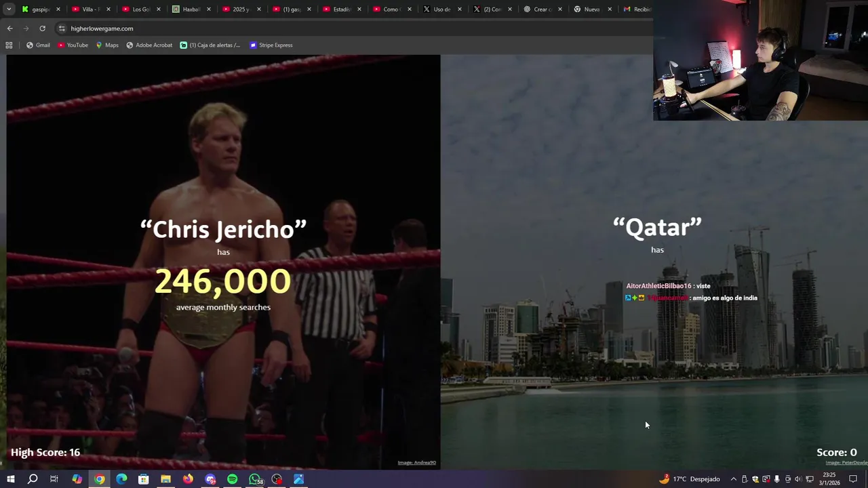This screenshot has height=488, width=868.
Task: Click the browser forward arrow
Action: point(26,28)
